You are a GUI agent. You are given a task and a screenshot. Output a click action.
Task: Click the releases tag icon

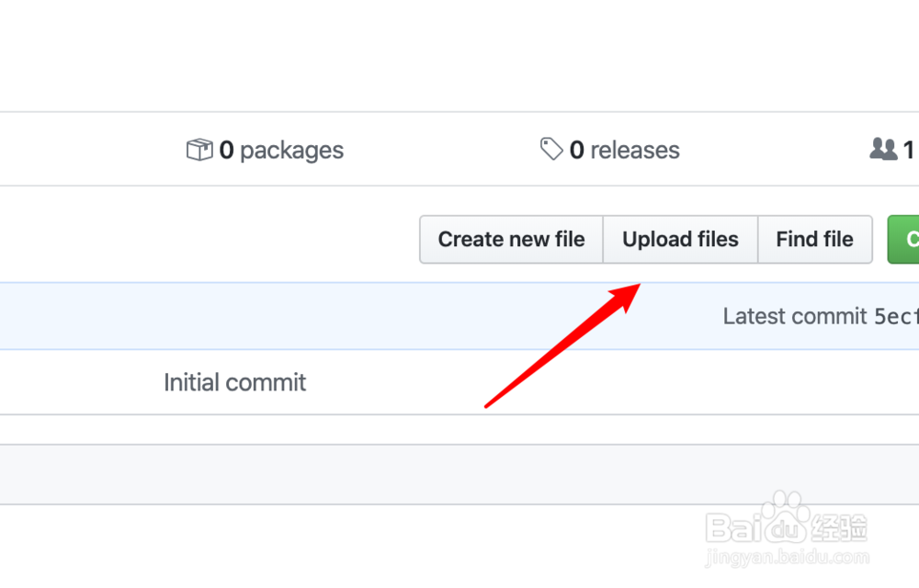pyautogui.click(x=551, y=149)
